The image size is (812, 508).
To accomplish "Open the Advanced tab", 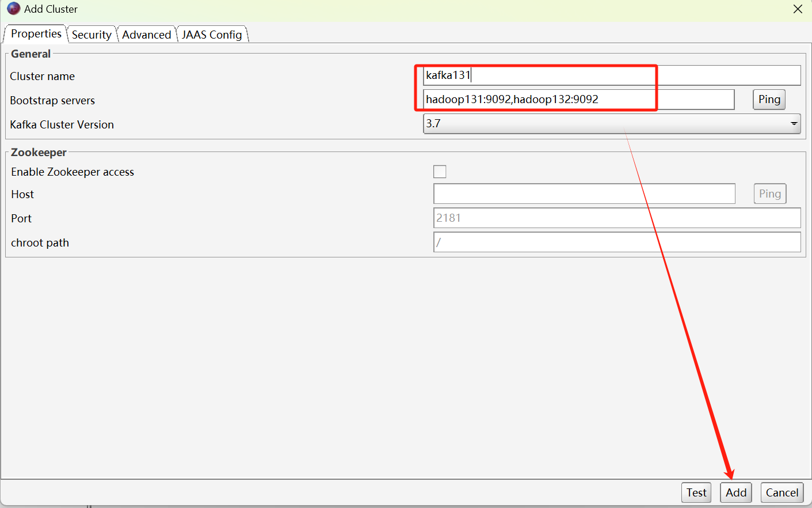I will [x=146, y=35].
